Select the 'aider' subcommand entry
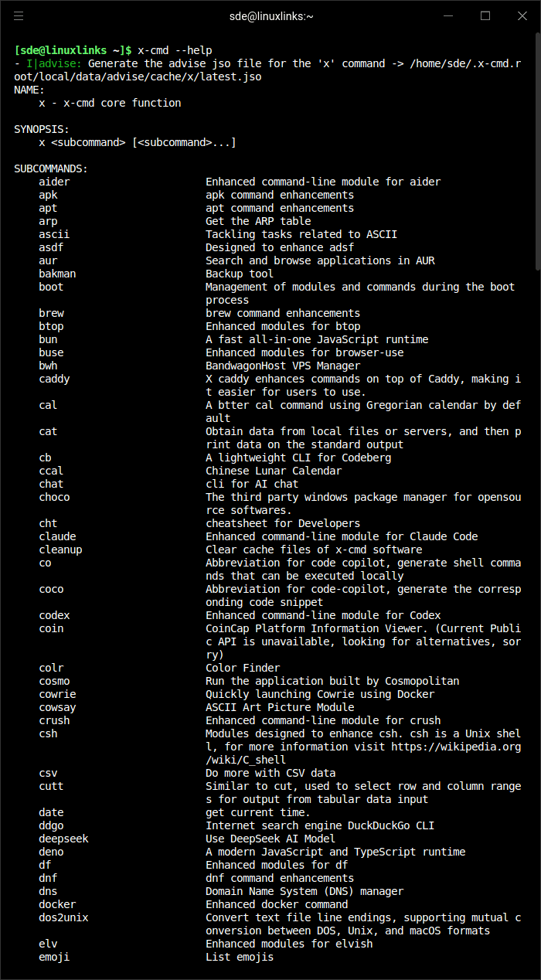This screenshot has width=541, height=980. click(x=53, y=181)
